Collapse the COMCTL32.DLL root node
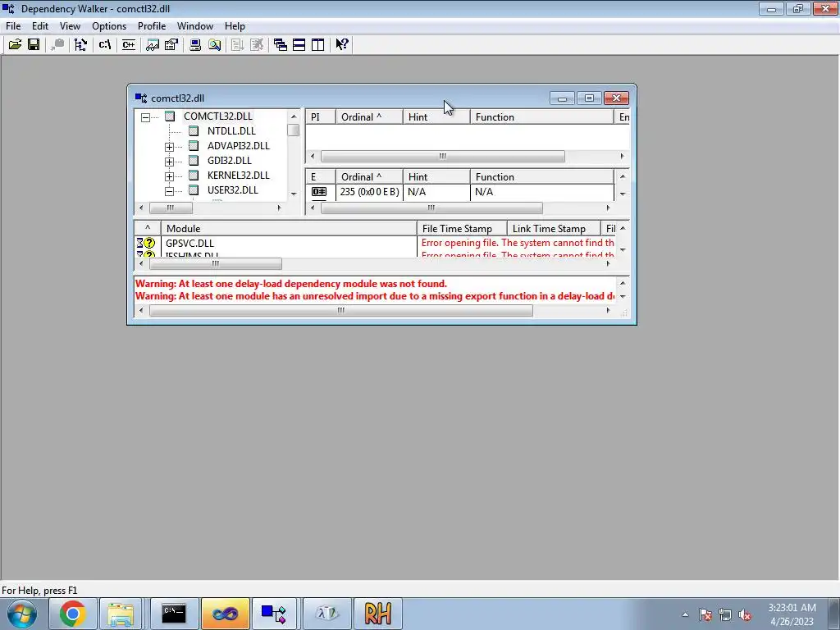Viewport: 840px width, 630px height. (146, 116)
